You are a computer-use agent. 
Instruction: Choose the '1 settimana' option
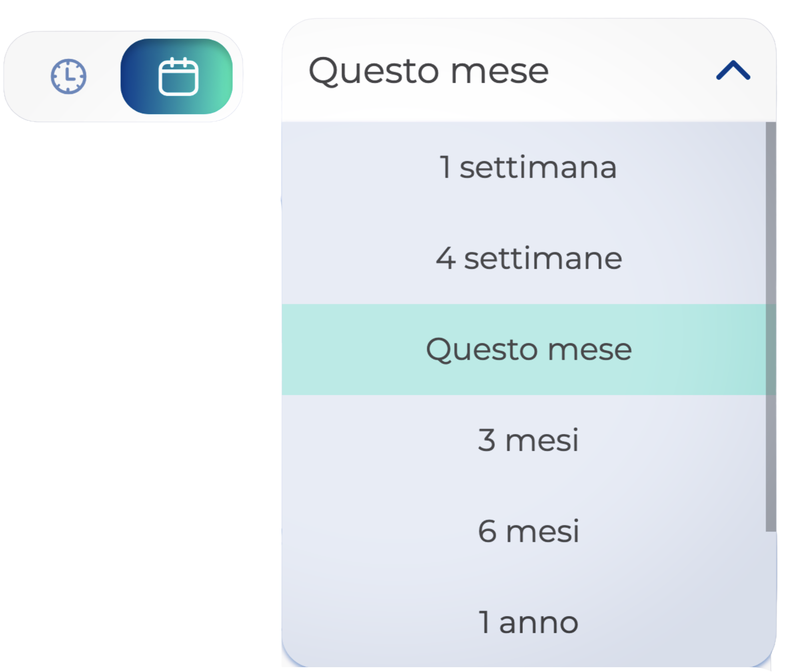tap(527, 167)
